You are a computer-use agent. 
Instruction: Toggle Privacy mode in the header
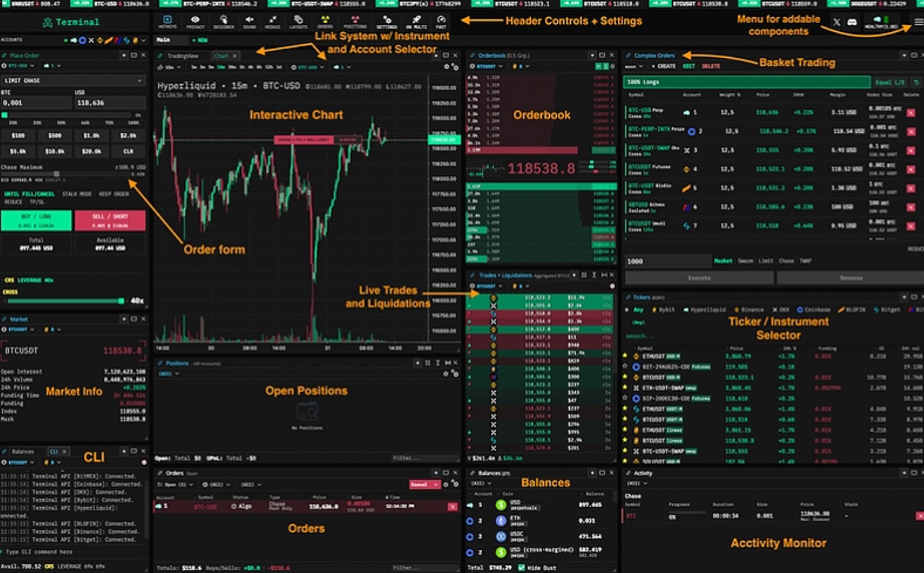195,22
